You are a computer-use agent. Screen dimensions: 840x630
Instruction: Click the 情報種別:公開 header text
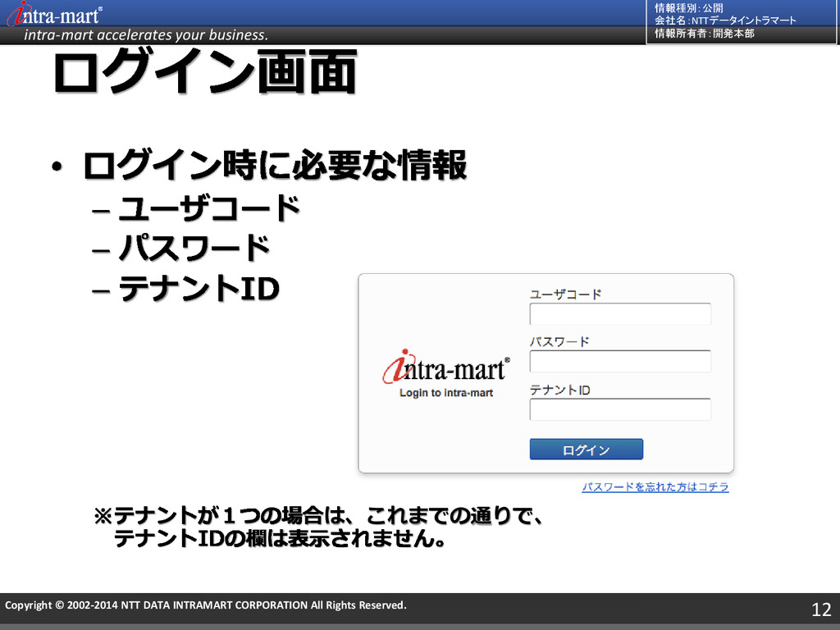[688, 8]
